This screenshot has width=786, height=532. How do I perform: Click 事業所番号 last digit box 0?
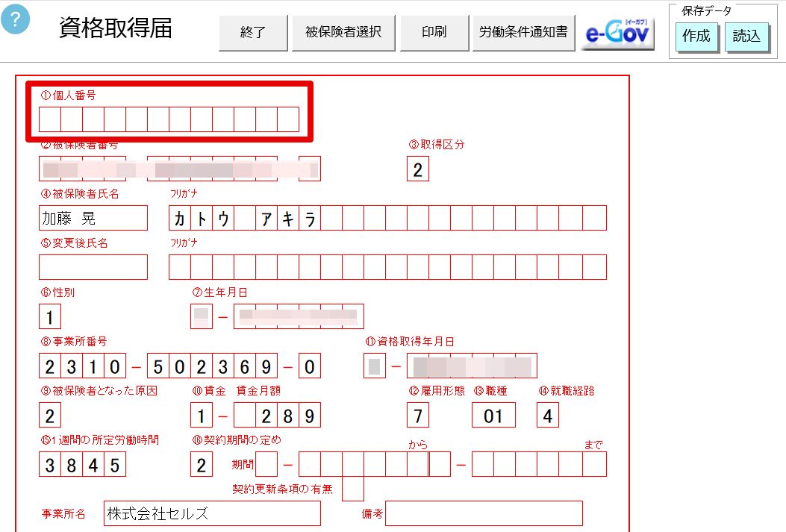[x=309, y=366]
